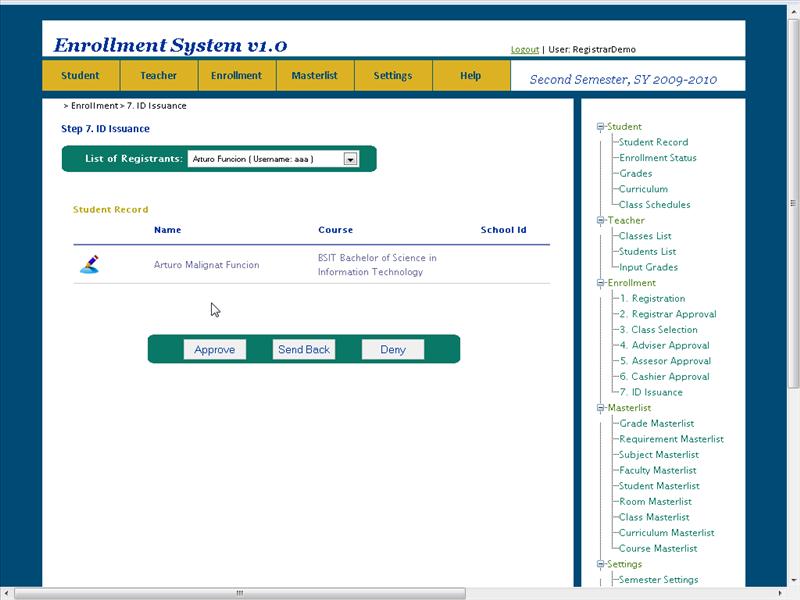Click the Send Back button
The width and height of the screenshot is (800, 600).
[304, 349]
